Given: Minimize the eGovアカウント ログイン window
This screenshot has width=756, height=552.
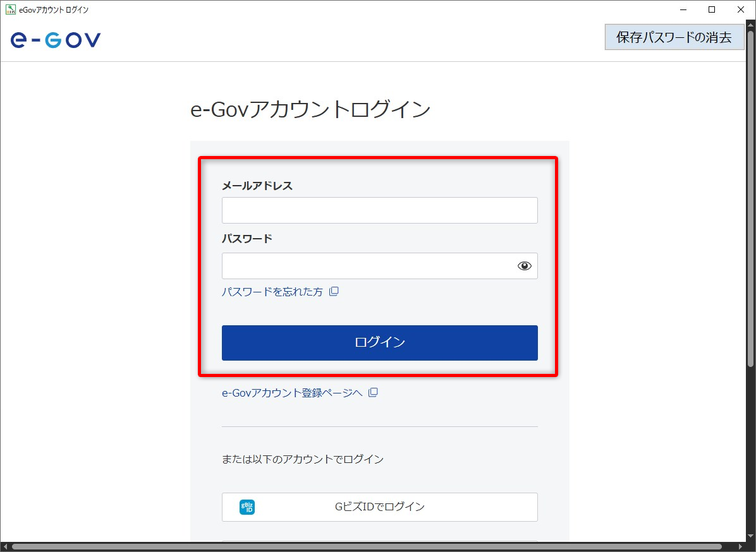Looking at the screenshot, I should click(x=683, y=9).
